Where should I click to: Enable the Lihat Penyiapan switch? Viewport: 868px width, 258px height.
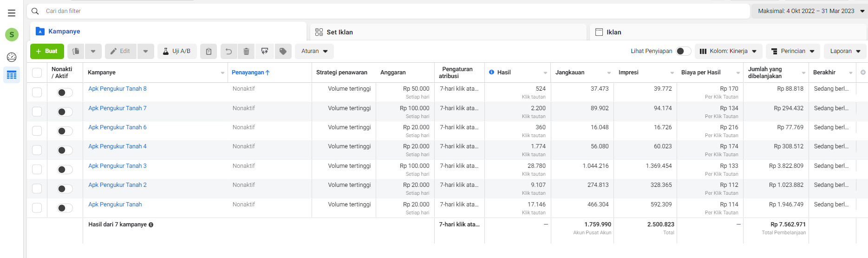(683, 51)
